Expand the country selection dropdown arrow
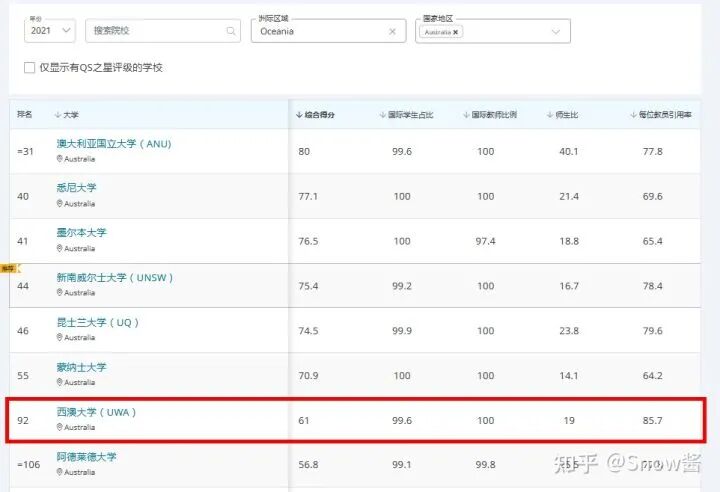The height and width of the screenshot is (492, 720). pyautogui.click(x=556, y=32)
